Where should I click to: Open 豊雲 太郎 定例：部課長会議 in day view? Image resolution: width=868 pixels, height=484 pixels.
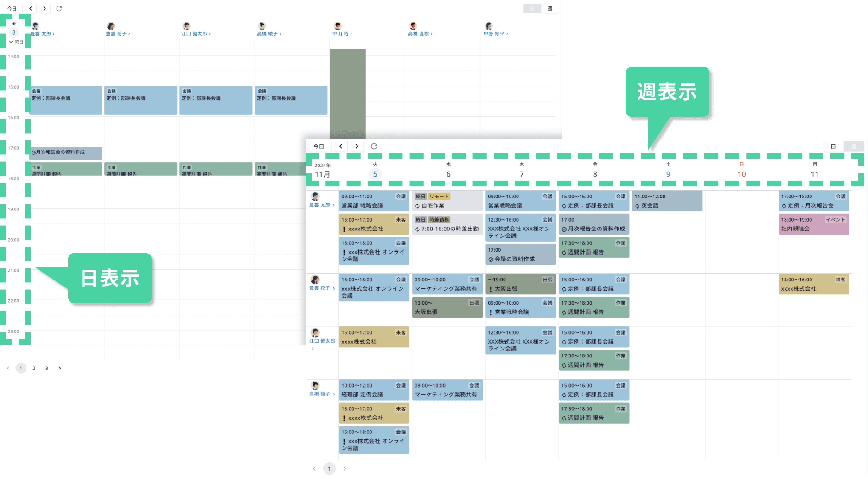[x=66, y=100]
